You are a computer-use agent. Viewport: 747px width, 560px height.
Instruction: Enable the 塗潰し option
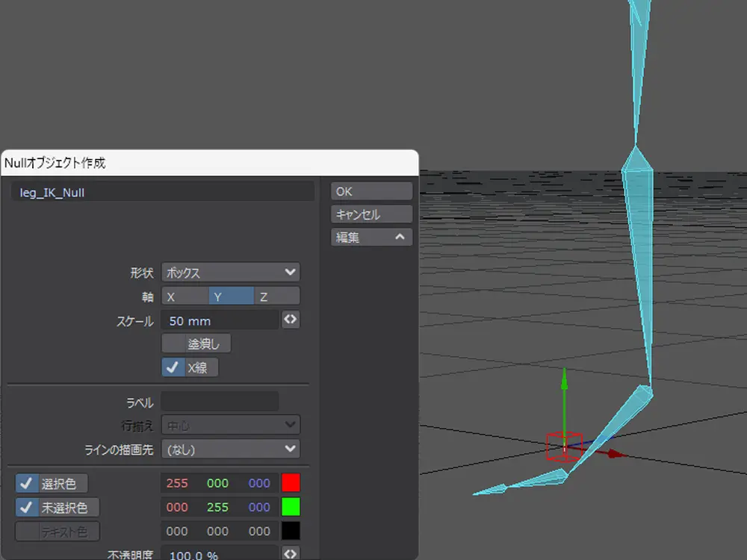(x=196, y=343)
